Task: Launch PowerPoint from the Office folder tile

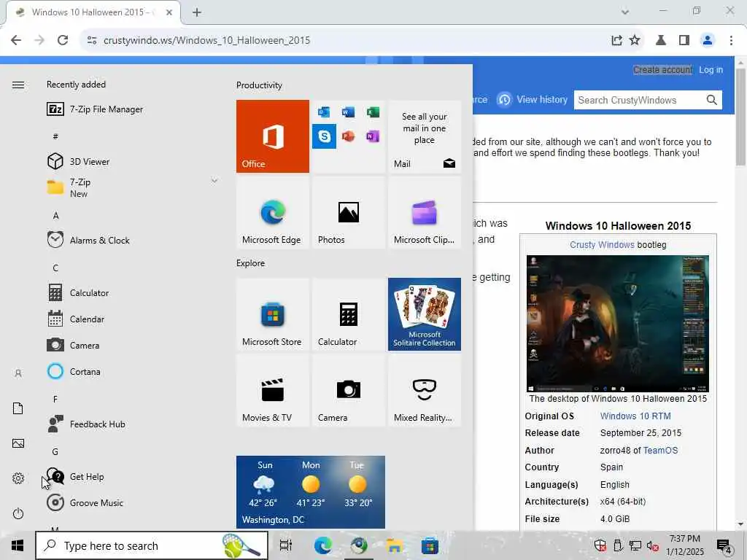Action: [x=348, y=136]
